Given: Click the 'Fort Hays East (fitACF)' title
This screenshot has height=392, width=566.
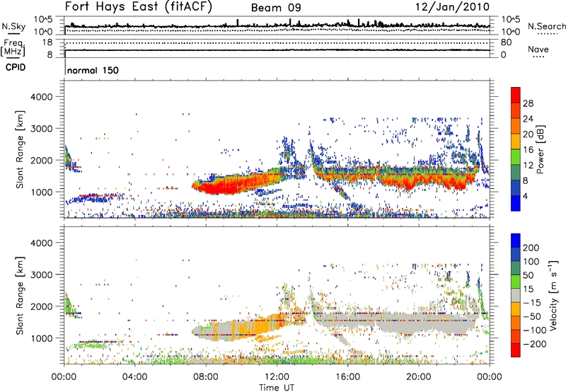Looking at the screenshot, I should (139, 7).
